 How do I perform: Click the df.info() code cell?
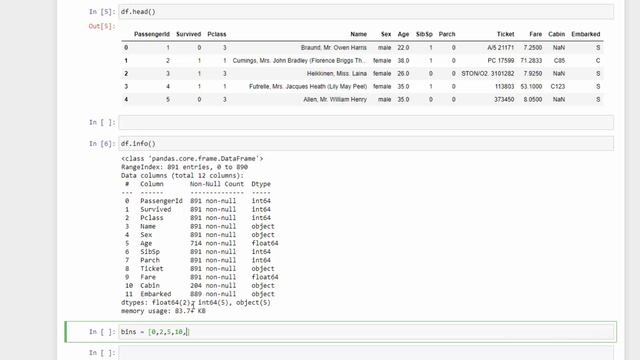[366, 144]
